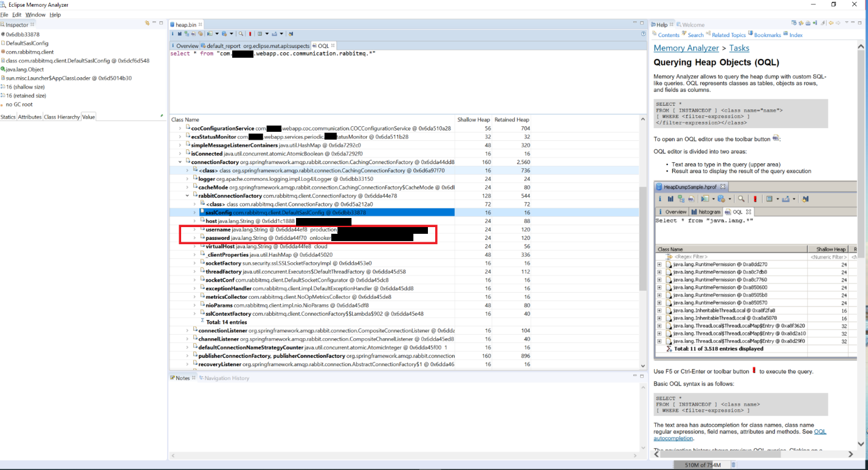Open the query browser dropdown arrow
The width and height of the screenshot is (868, 470).
coord(232,33)
